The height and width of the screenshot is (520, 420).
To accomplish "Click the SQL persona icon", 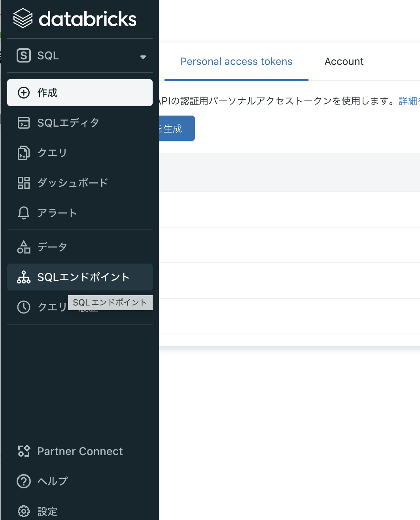I will coord(24,55).
